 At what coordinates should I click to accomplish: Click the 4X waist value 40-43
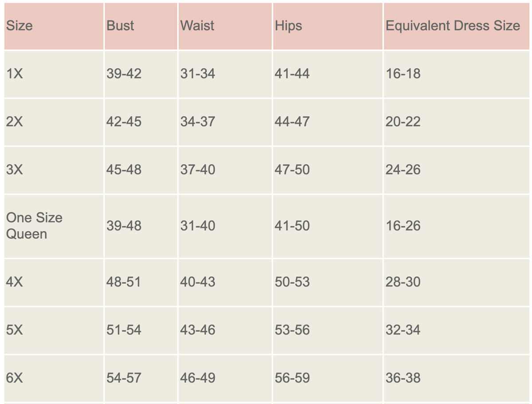[x=198, y=282]
